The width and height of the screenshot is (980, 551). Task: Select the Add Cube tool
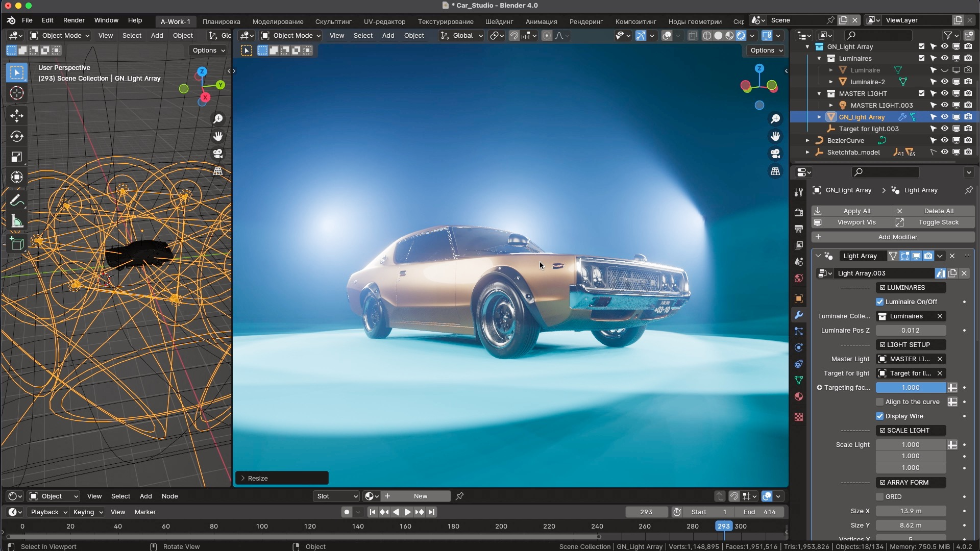point(17,244)
